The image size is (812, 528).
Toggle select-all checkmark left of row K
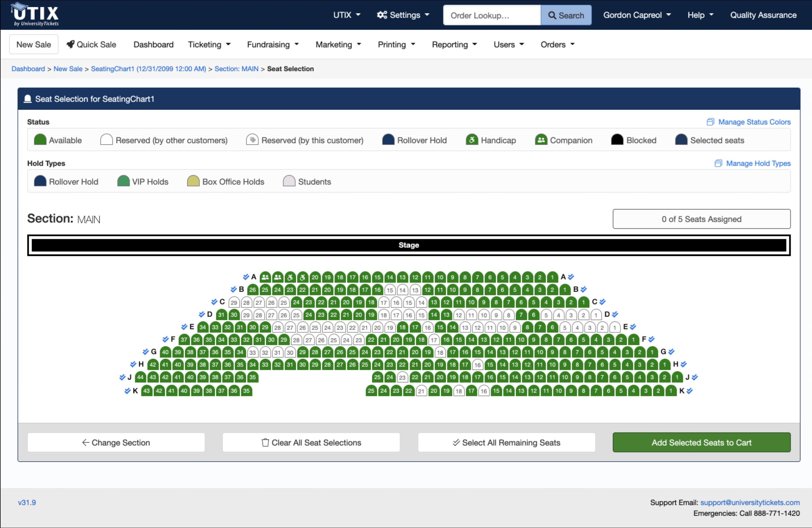point(127,391)
